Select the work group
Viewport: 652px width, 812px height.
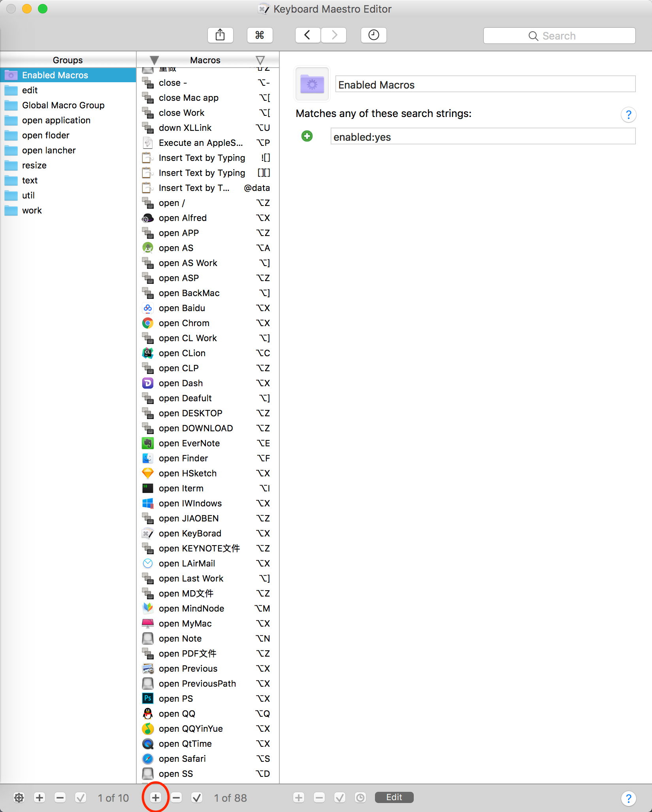pos(68,210)
